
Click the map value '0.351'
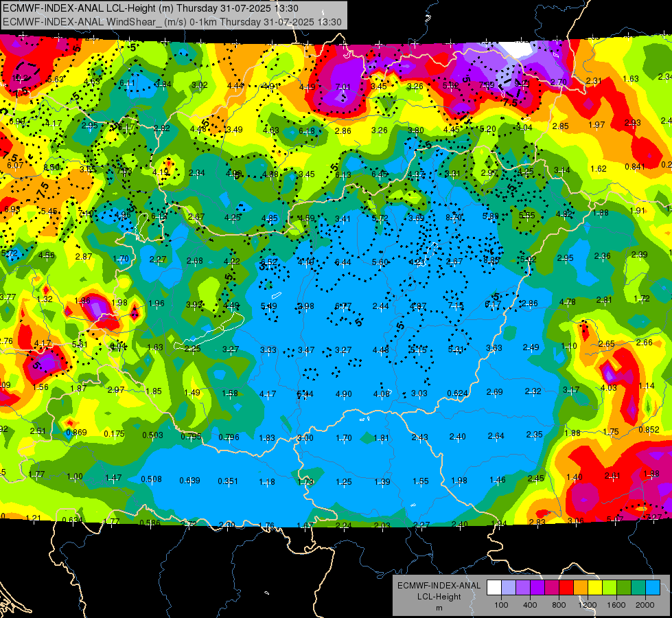click(x=228, y=481)
